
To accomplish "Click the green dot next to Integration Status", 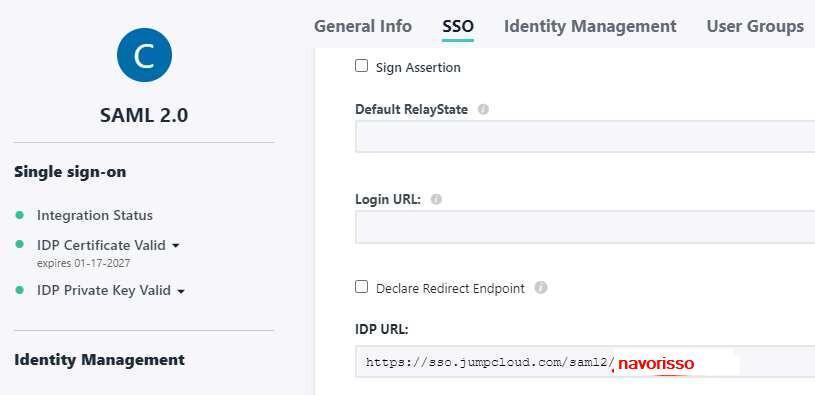I will [20, 215].
